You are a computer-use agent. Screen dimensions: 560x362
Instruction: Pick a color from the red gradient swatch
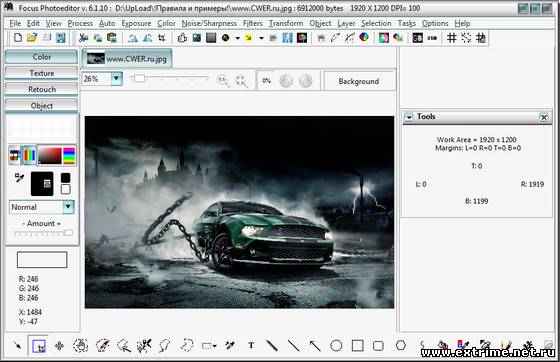50,155
